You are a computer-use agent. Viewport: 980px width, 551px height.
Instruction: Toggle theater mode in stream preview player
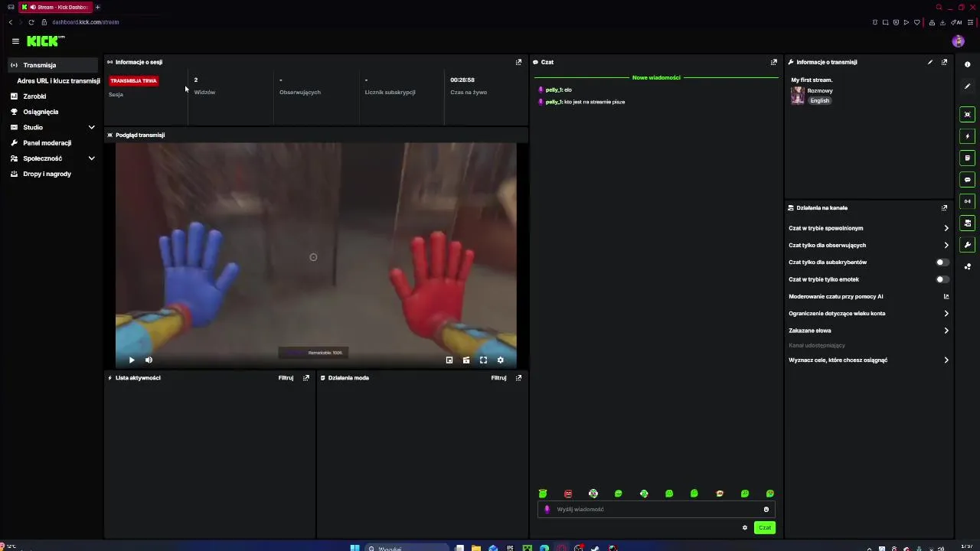pyautogui.click(x=466, y=360)
